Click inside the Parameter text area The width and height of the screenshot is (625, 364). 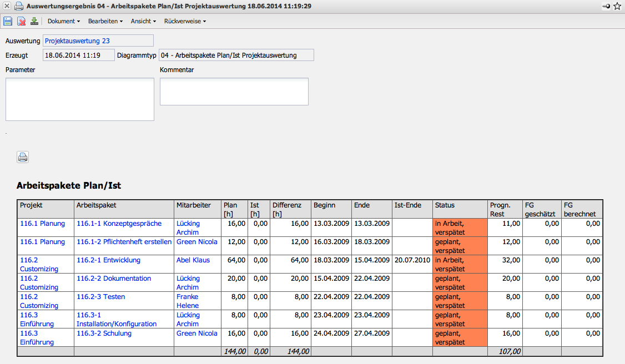tap(79, 99)
